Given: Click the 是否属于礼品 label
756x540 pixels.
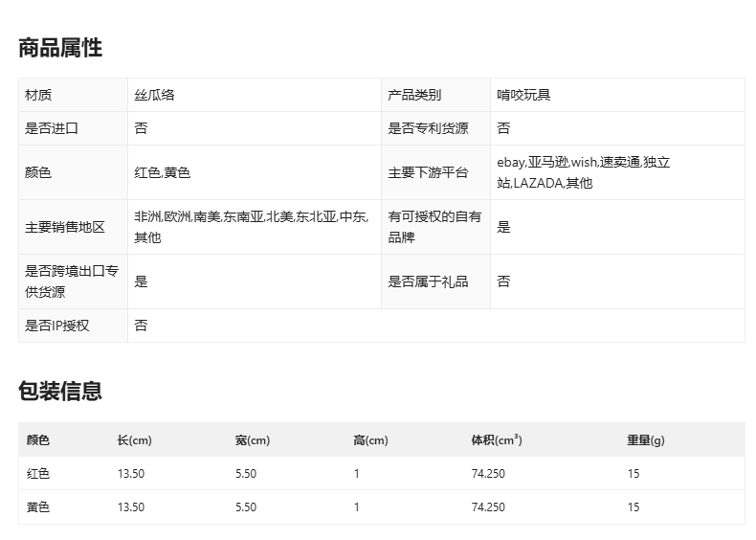Looking at the screenshot, I should tap(428, 281).
